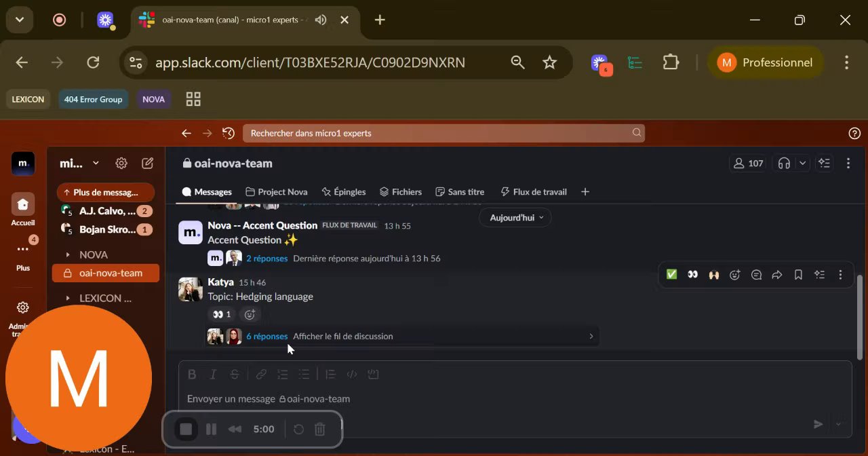Viewport: 868px width, 456px height.
Task: Open the Flux de travail tab
Action: pos(533,192)
